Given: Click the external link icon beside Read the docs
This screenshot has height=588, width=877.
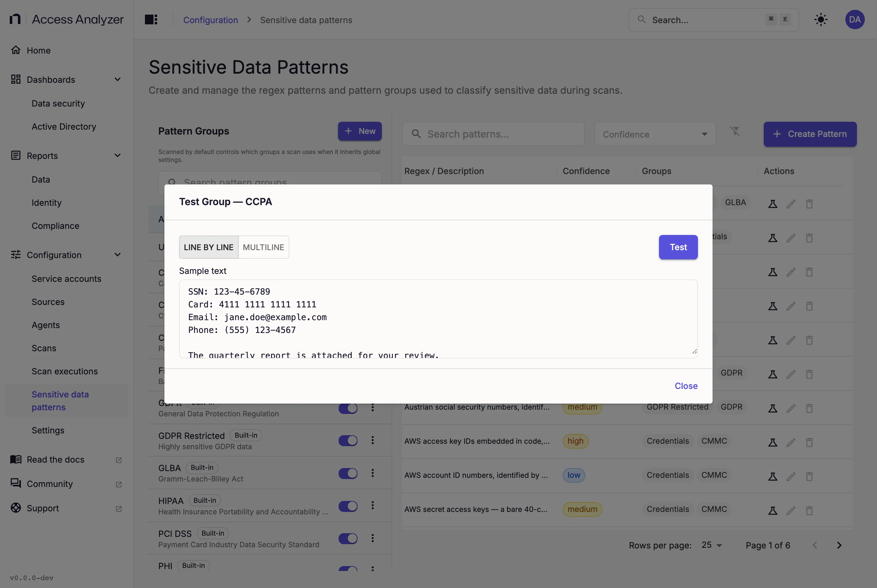Looking at the screenshot, I should (118, 460).
